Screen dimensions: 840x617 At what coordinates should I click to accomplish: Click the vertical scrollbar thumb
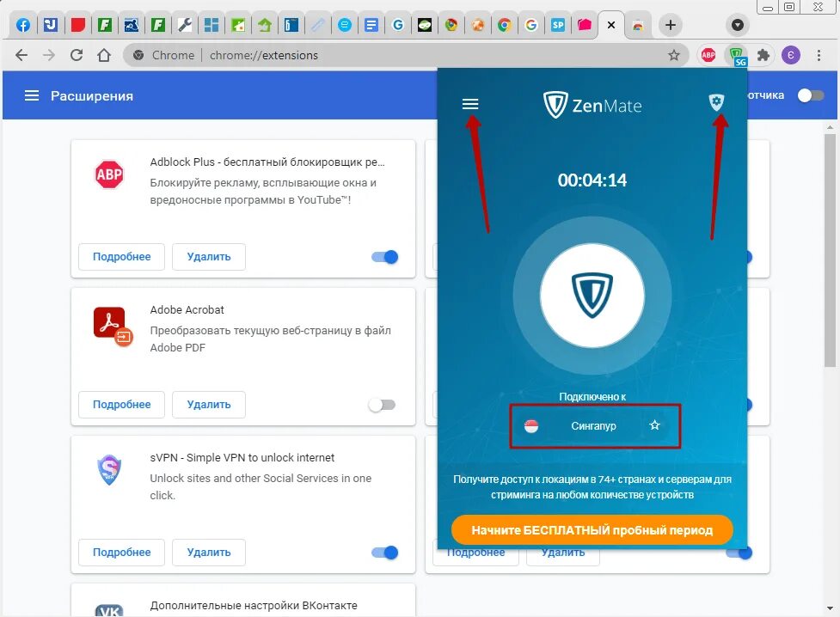click(830, 250)
